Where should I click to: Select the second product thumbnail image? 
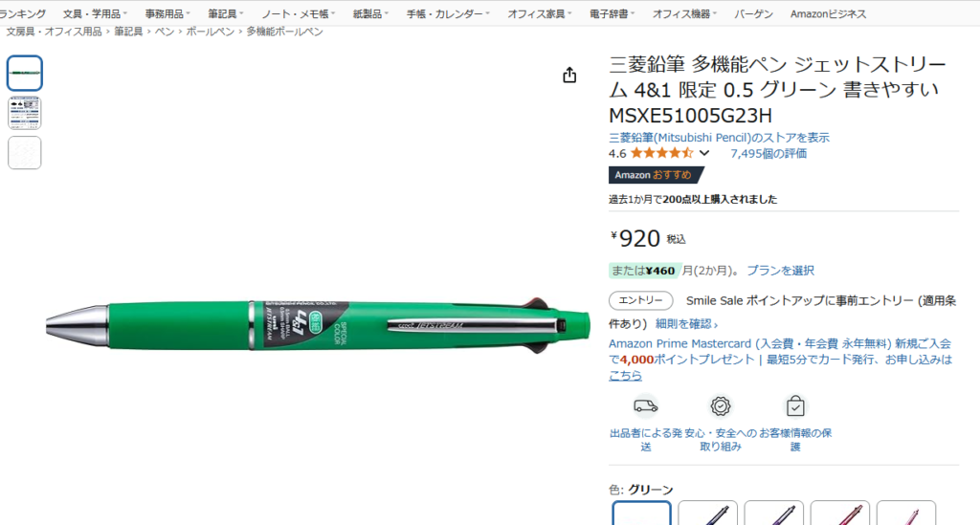coord(24,113)
